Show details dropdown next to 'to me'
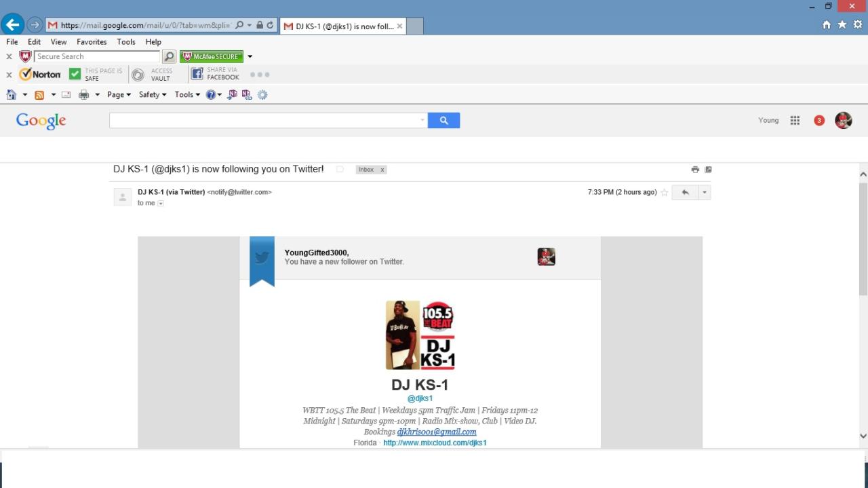 click(x=161, y=204)
